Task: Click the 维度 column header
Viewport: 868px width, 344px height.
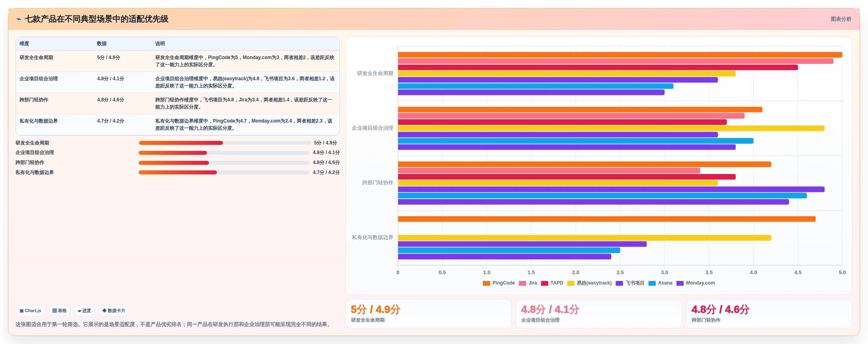Action: [x=24, y=43]
